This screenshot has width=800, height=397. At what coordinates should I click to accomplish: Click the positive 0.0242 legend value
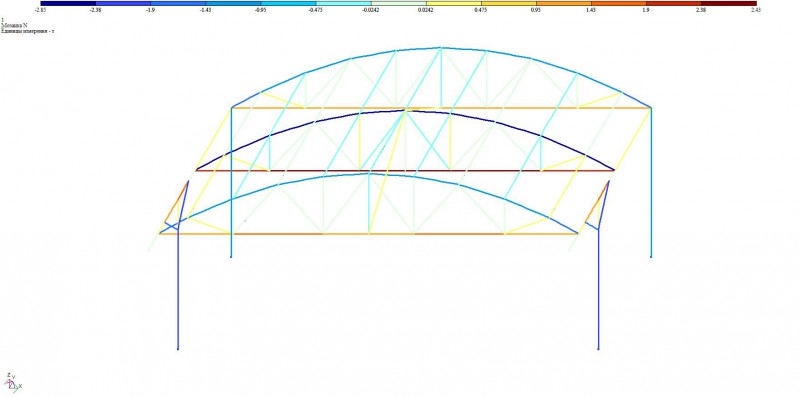tap(426, 10)
